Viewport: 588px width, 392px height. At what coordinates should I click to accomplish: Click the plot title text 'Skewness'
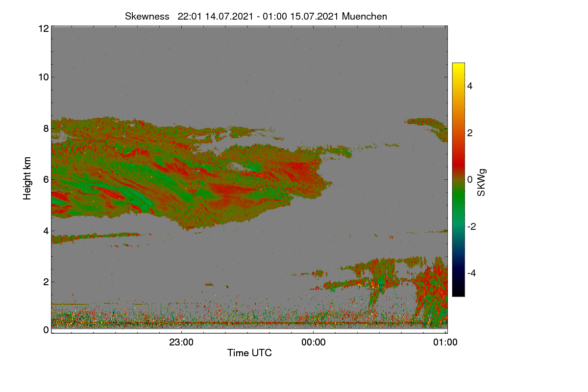[147, 16]
